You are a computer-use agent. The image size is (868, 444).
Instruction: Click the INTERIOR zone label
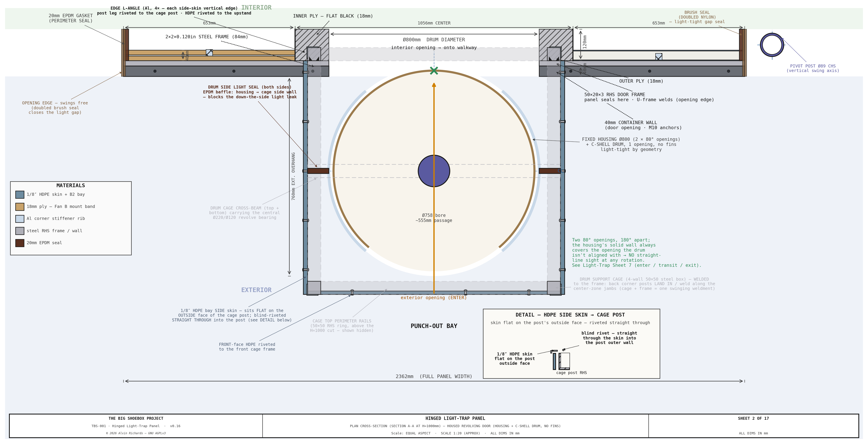pyautogui.click(x=256, y=7)
